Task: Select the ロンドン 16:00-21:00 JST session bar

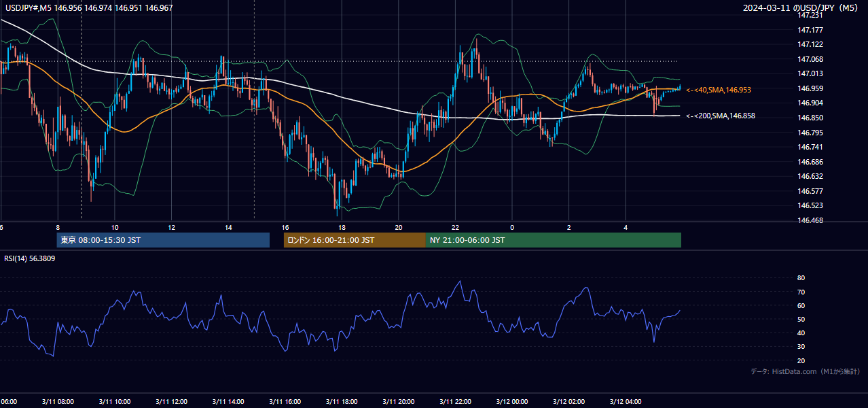Action: tap(355, 240)
